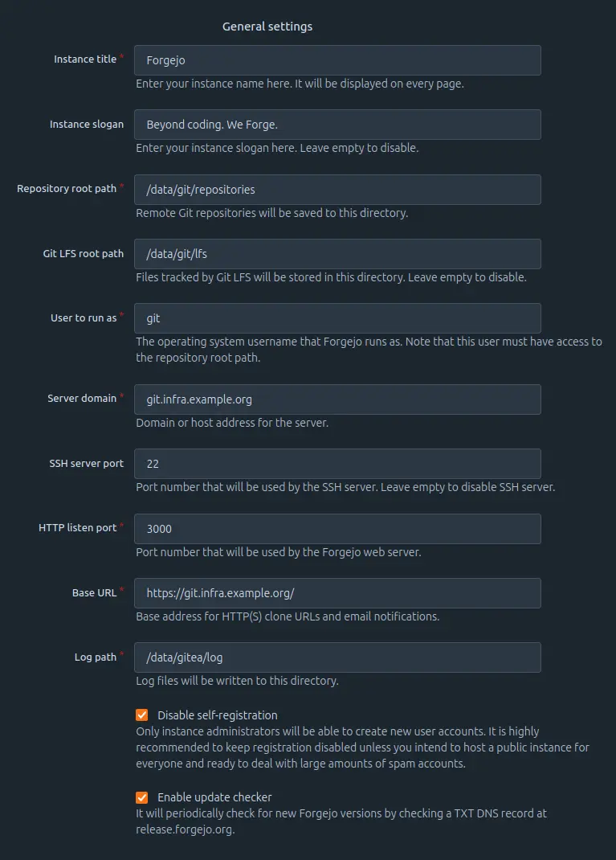Click the Instance title input field
616x860 pixels.
337,60
